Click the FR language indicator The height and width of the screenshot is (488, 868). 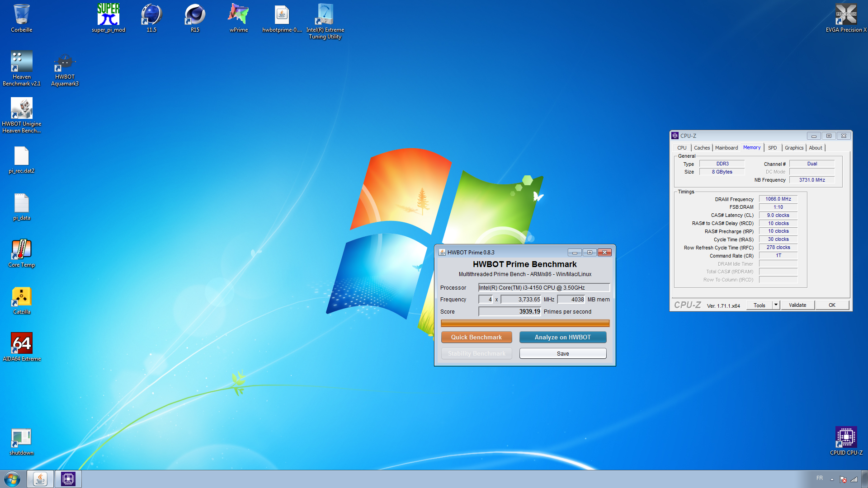click(x=820, y=478)
